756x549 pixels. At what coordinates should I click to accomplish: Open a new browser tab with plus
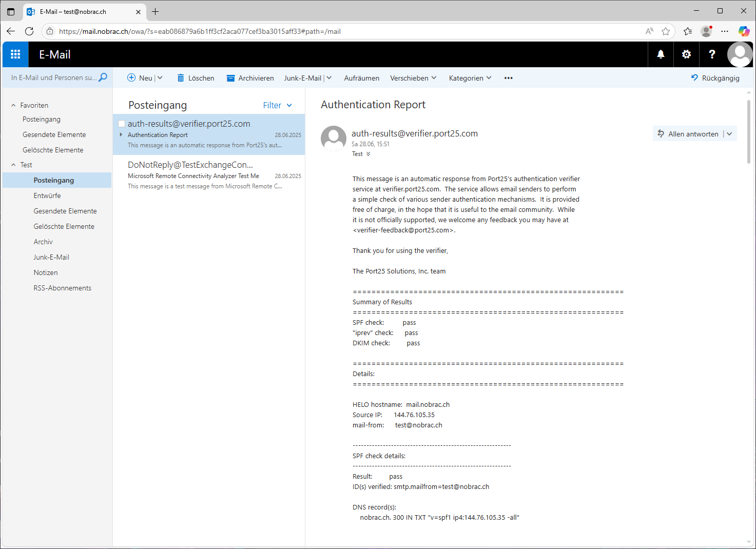(x=156, y=11)
